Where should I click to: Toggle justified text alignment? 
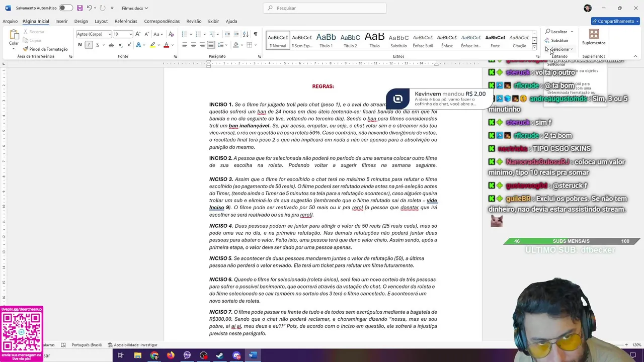click(x=211, y=45)
